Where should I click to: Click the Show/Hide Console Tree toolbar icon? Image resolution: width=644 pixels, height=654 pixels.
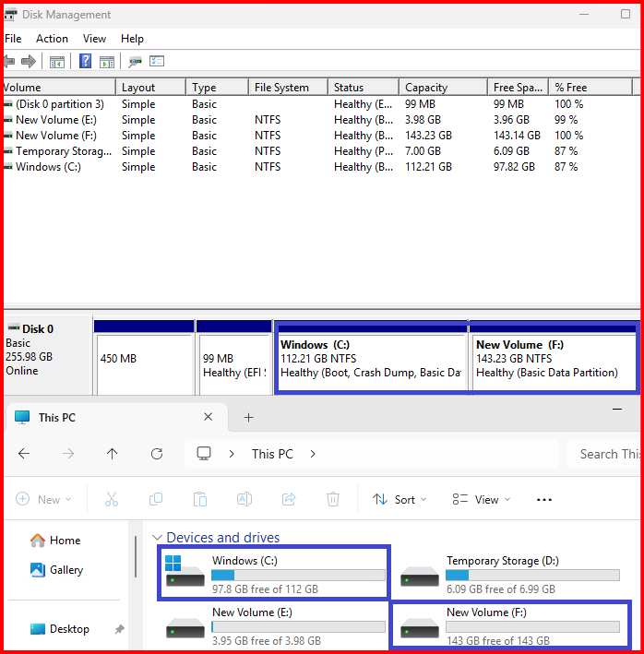57,62
